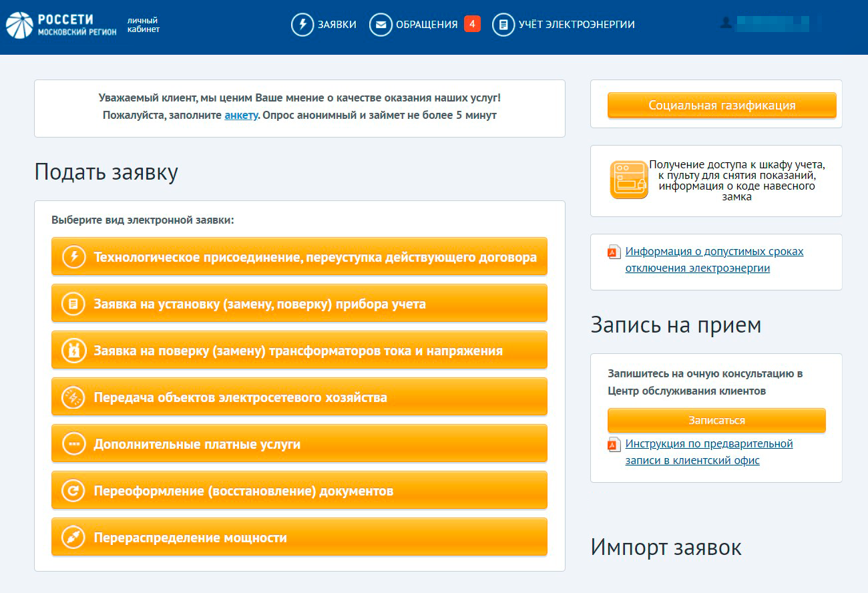Click the user profile icon in header
Image resolution: width=868 pixels, height=593 pixels.
pyautogui.click(x=726, y=23)
